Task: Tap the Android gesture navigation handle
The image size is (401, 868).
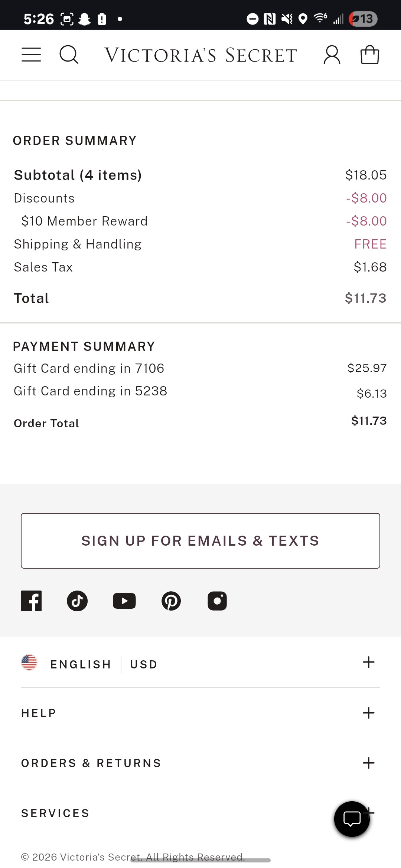Action: pyautogui.click(x=200, y=860)
